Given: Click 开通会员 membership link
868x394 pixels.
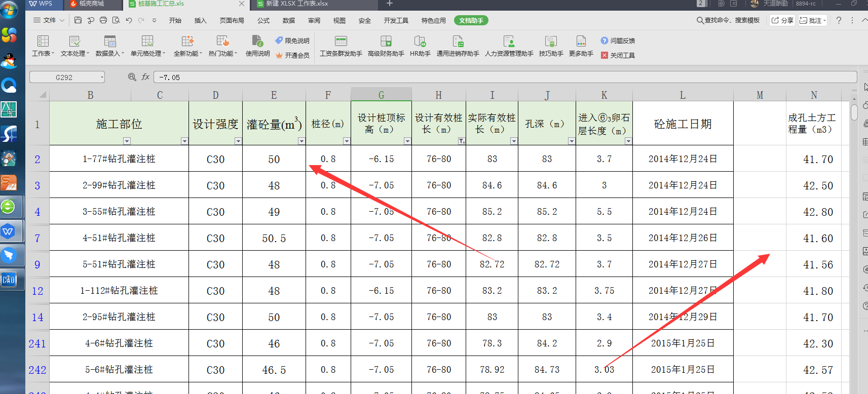Looking at the screenshot, I should [x=292, y=55].
